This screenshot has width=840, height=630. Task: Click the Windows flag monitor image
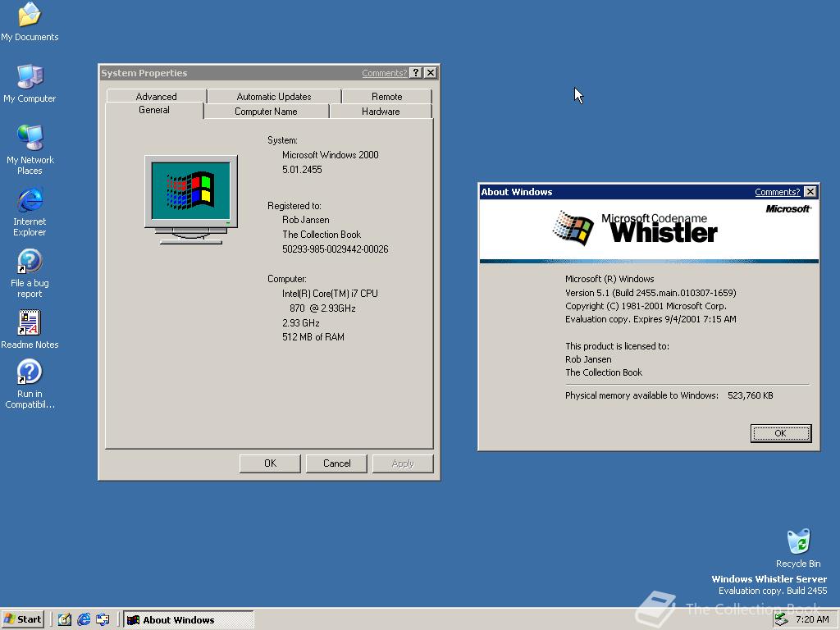point(190,200)
